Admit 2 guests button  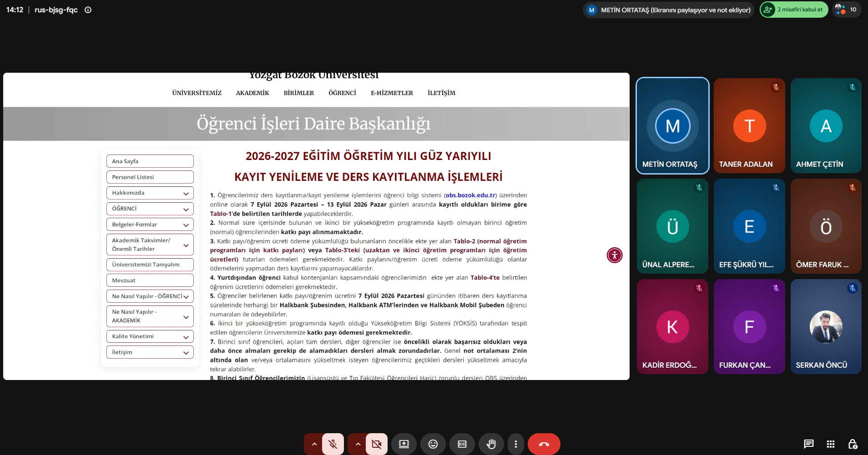pos(794,10)
